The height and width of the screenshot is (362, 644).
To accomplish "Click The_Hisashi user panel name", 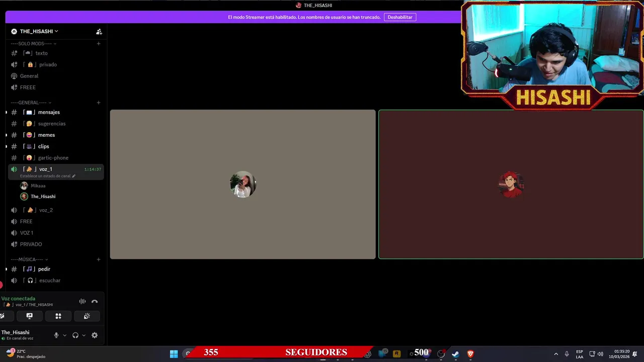I will point(16,332).
